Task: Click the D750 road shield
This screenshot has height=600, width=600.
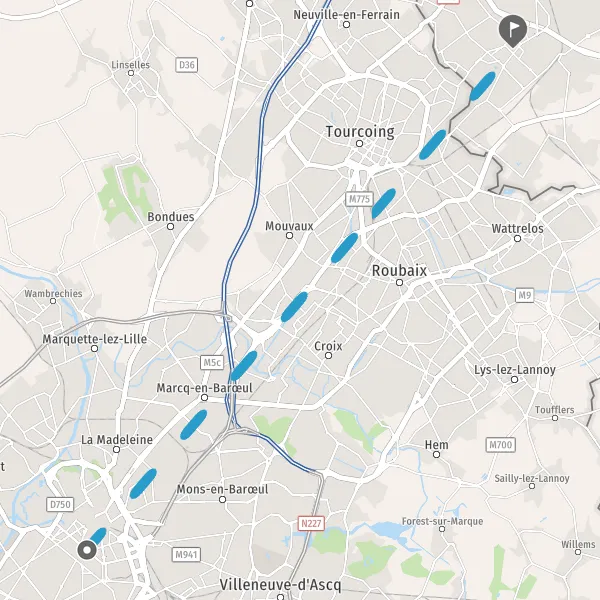Action: point(60,504)
